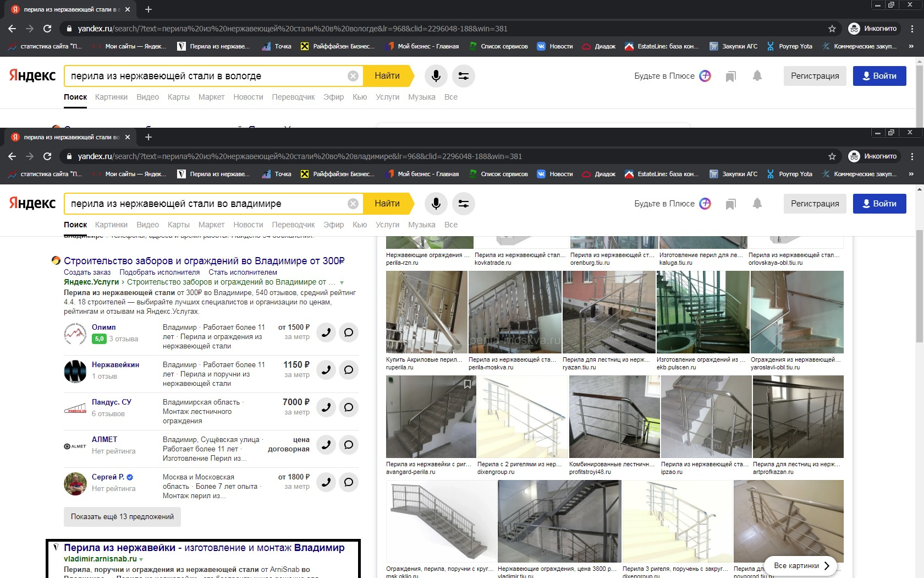
Task: Click Стать исполнителем link
Action: 243,272
